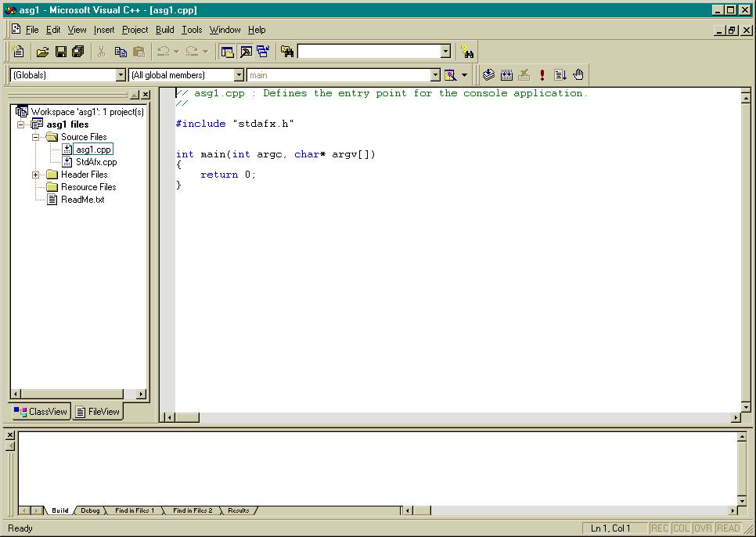
Task: Select the Build output tab
Action: coord(60,510)
